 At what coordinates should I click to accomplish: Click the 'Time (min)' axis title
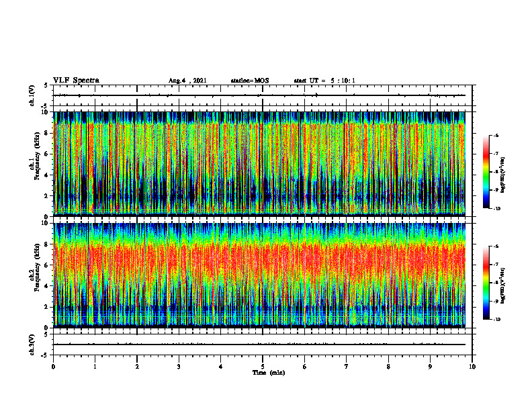269,373
